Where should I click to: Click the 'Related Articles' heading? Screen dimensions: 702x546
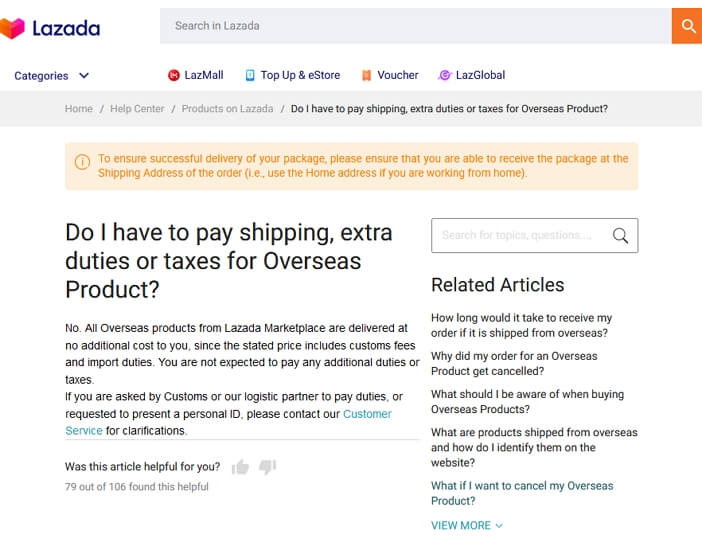click(x=497, y=285)
